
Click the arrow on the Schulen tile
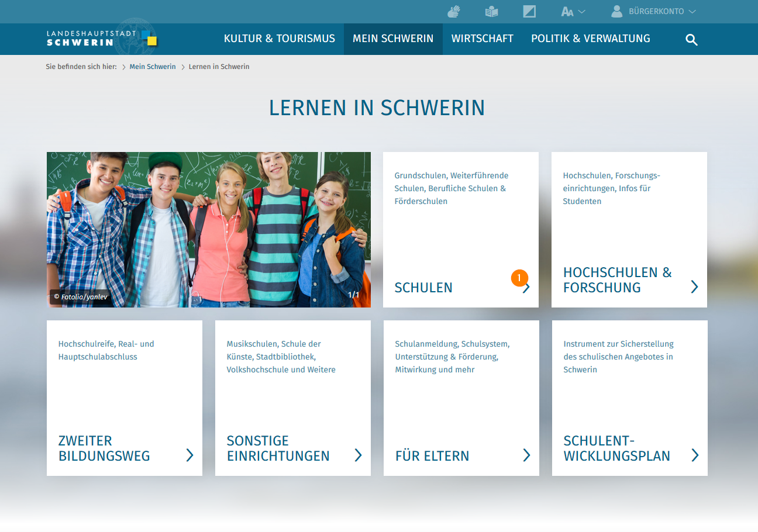coord(526,287)
